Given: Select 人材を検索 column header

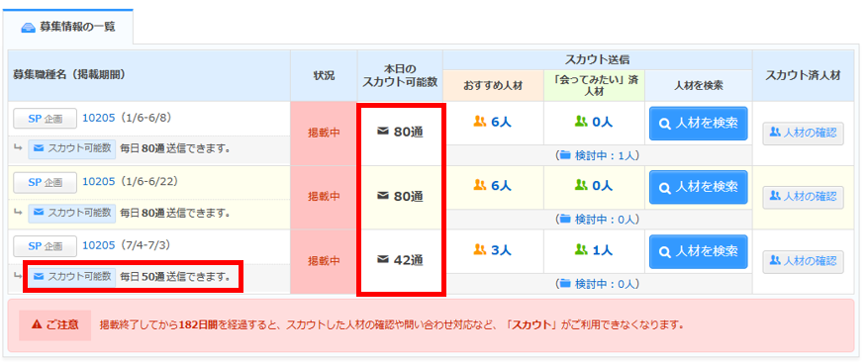Looking at the screenshot, I should pyautogui.click(x=699, y=86).
